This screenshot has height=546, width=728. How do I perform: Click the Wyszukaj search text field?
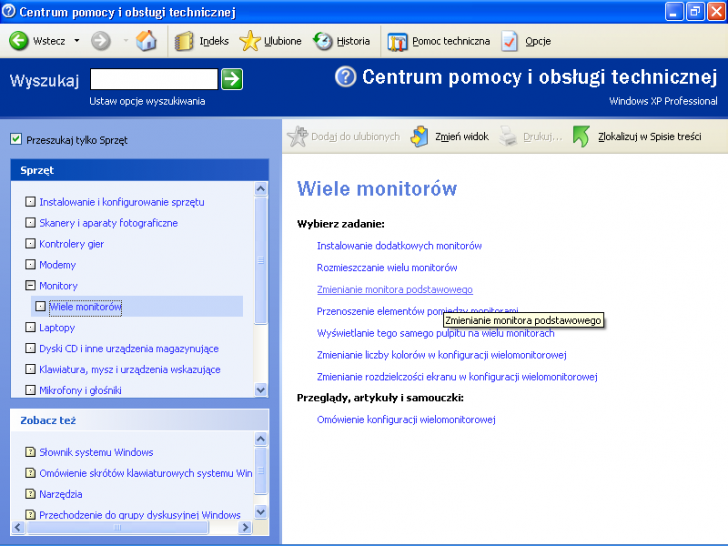(x=154, y=79)
